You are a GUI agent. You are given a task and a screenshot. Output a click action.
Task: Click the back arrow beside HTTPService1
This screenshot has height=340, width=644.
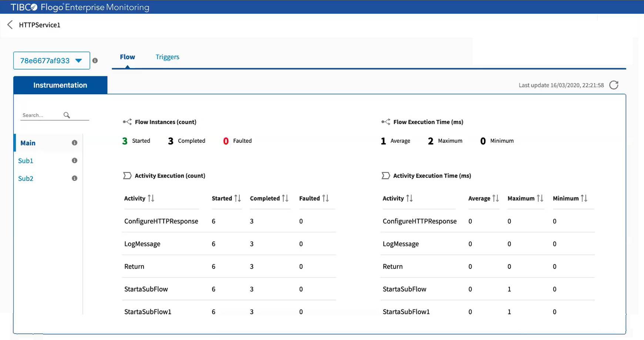[10, 25]
